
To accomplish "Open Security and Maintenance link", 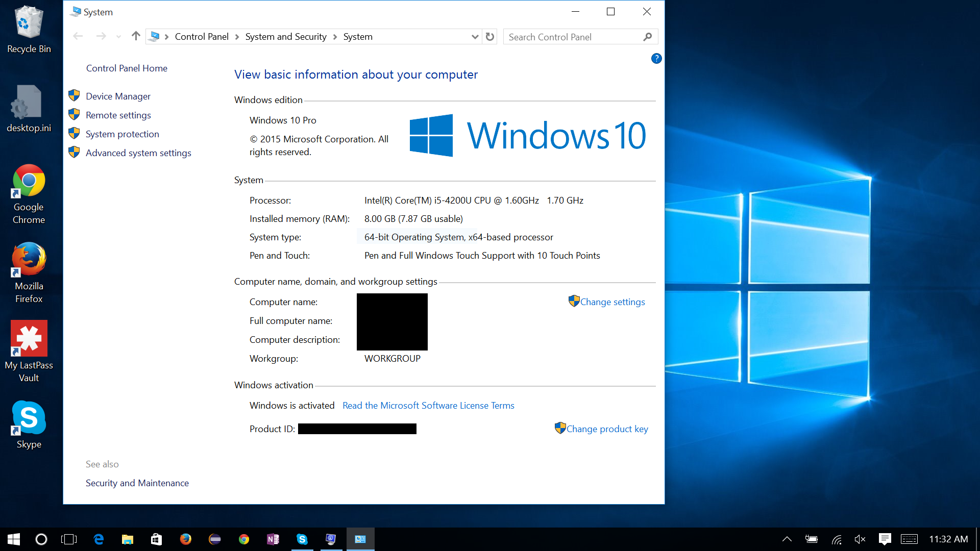I will tap(137, 483).
